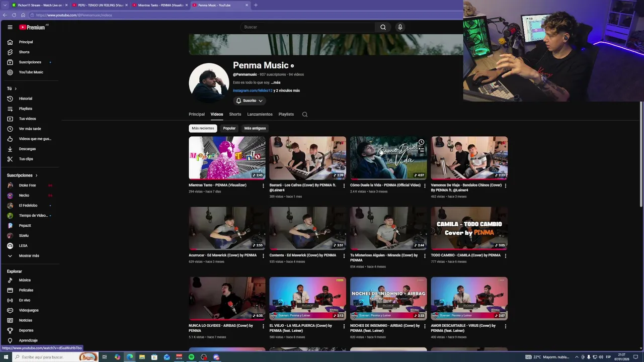Open options for NUNCA LO OLVIDES video

tap(263, 326)
